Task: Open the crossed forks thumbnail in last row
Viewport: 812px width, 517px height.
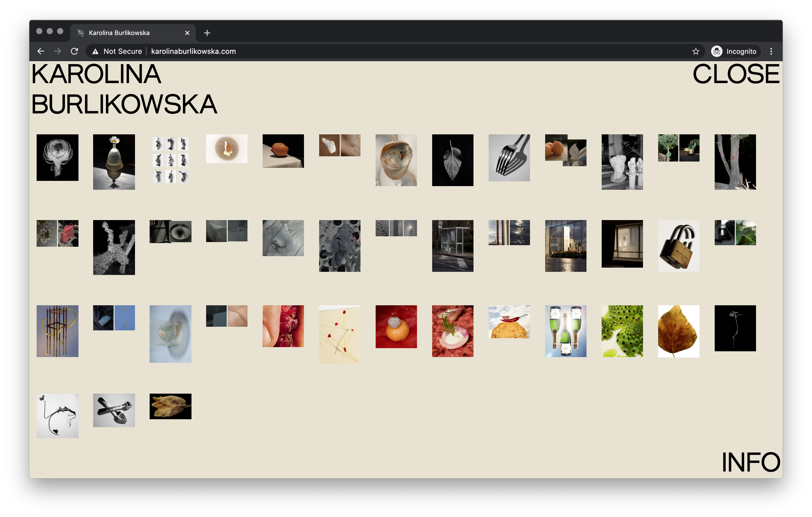Action: point(114,410)
